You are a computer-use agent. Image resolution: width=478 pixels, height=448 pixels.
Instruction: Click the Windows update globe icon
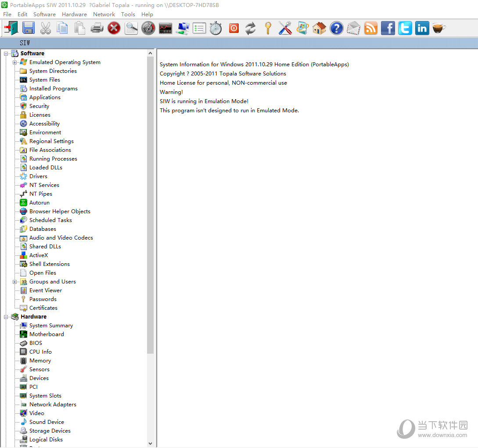[302, 29]
